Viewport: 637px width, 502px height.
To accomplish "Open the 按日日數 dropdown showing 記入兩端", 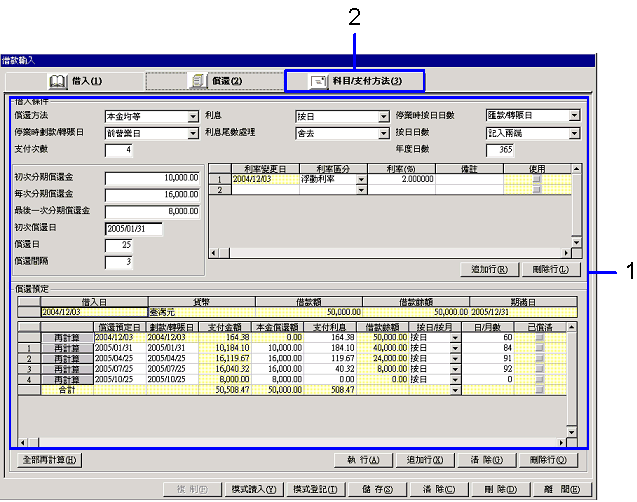I will [574, 132].
